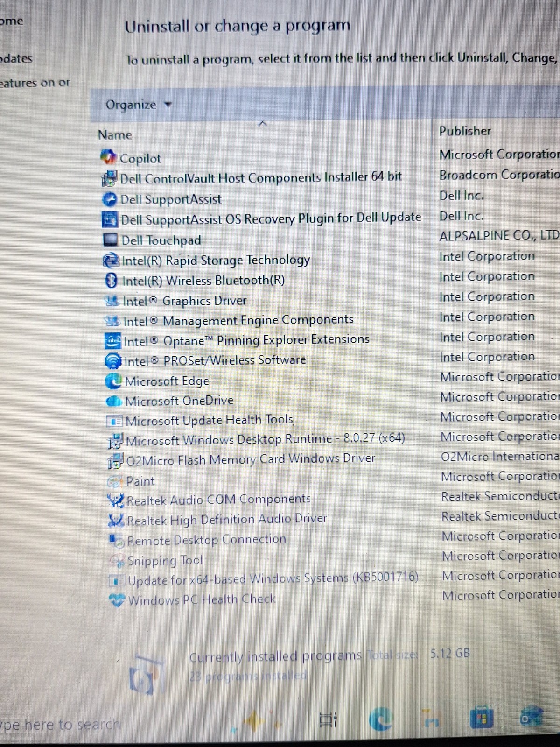560x747 pixels.
Task: Select the Copilot program icon
Action: tap(109, 158)
